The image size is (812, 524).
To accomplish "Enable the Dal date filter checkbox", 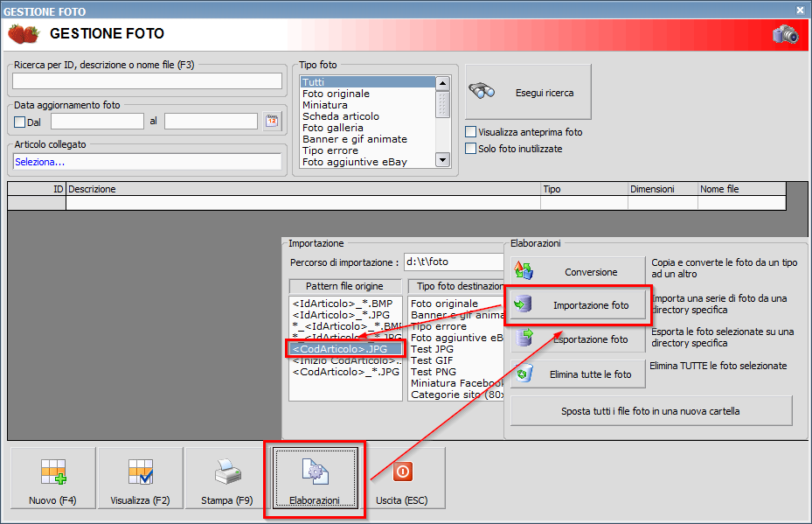I will coord(20,122).
